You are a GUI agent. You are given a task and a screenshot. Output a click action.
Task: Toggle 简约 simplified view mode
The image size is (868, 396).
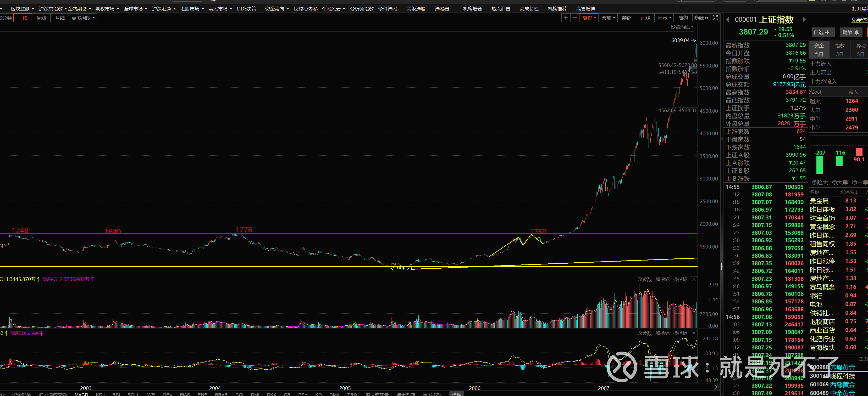coord(683,18)
